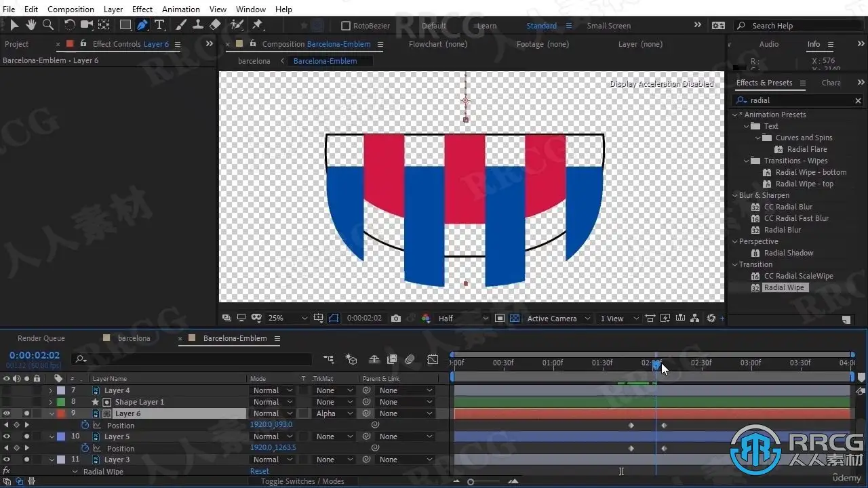868x488 pixels.
Task: Toggle the RotoBezier checkbox
Action: (346, 26)
